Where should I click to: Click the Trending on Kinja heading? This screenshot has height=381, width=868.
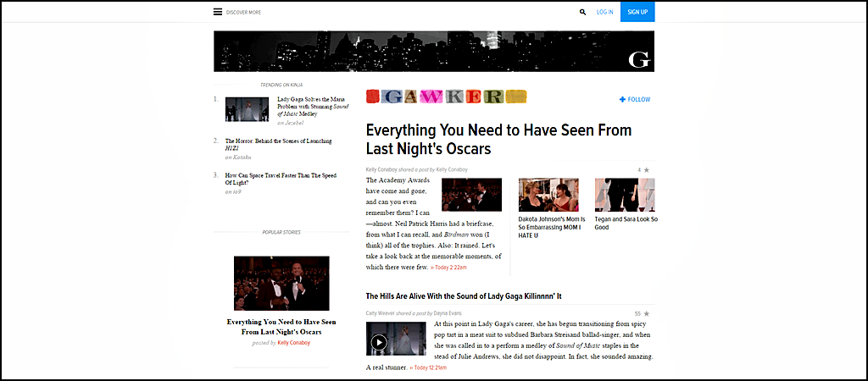click(281, 86)
